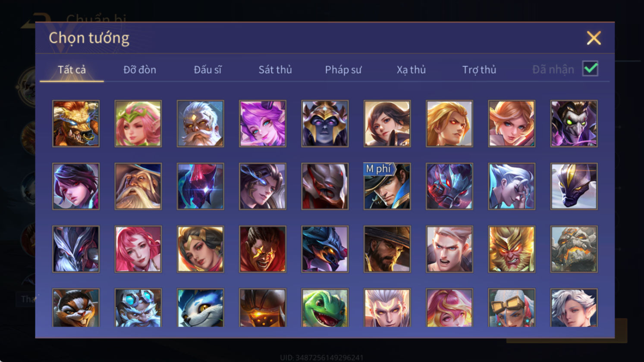Toggle the Đã nhận checkbox
This screenshot has height=362, width=644.
(590, 69)
